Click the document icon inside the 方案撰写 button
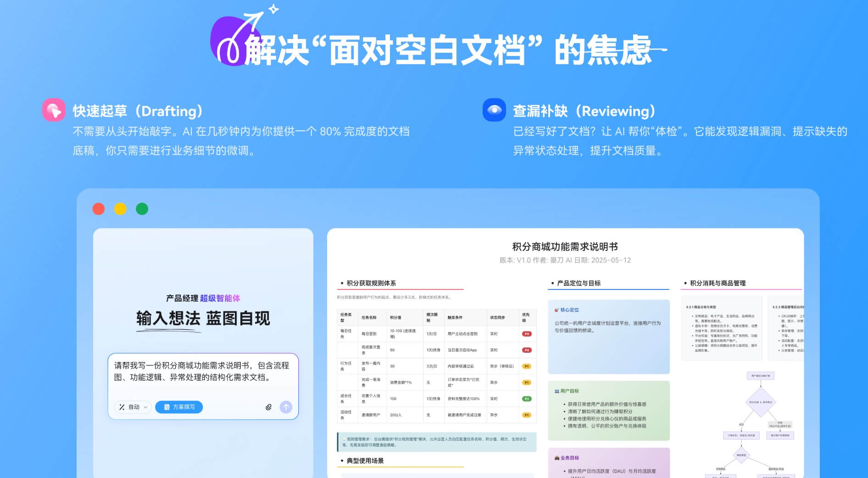The height and width of the screenshot is (478, 868). (x=167, y=407)
